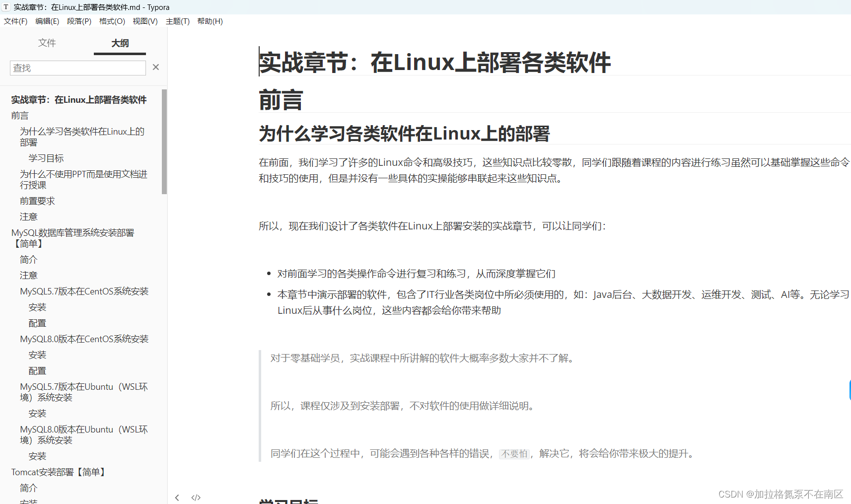Image resolution: width=851 pixels, height=504 pixels.
Task: Clear the outline search with the X icon
Action: [x=156, y=67]
